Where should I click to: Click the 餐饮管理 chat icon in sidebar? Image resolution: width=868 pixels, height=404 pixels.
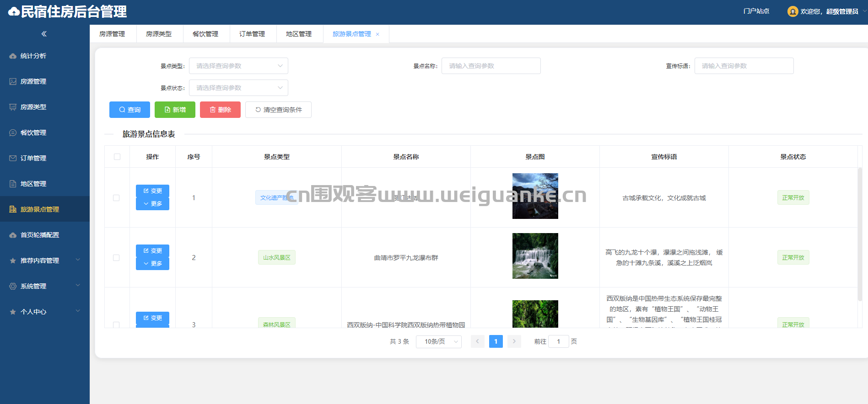[x=13, y=133]
